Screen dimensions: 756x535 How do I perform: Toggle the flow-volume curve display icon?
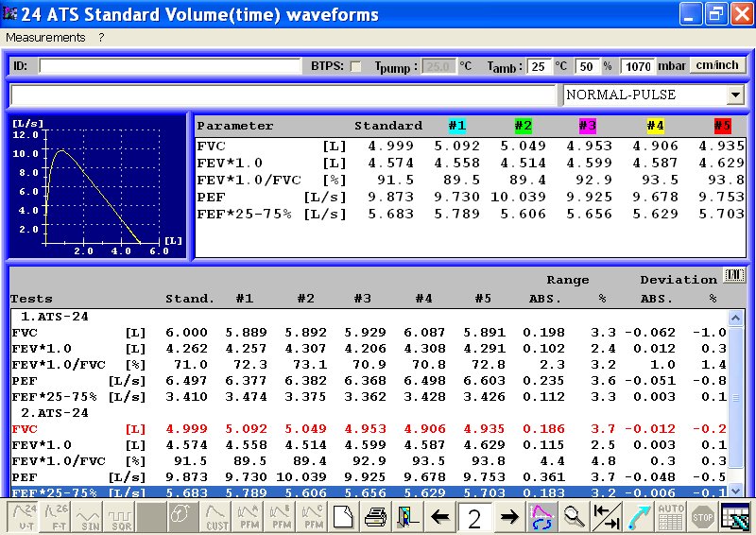(541, 517)
